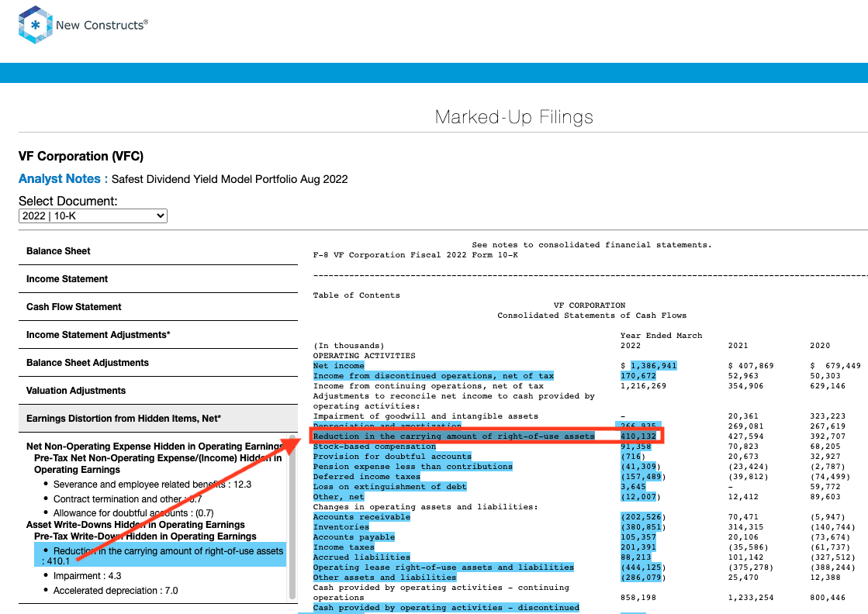The width and height of the screenshot is (868, 614).
Task: Select 'Allowance for doubtful accounts : (0.7)' item
Action: [x=133, y=513]
